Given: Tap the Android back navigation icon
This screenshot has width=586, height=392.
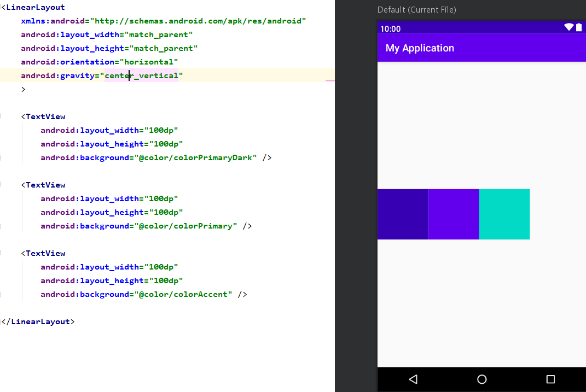Looking at the screenshot, I should click(x=413, y=379).
